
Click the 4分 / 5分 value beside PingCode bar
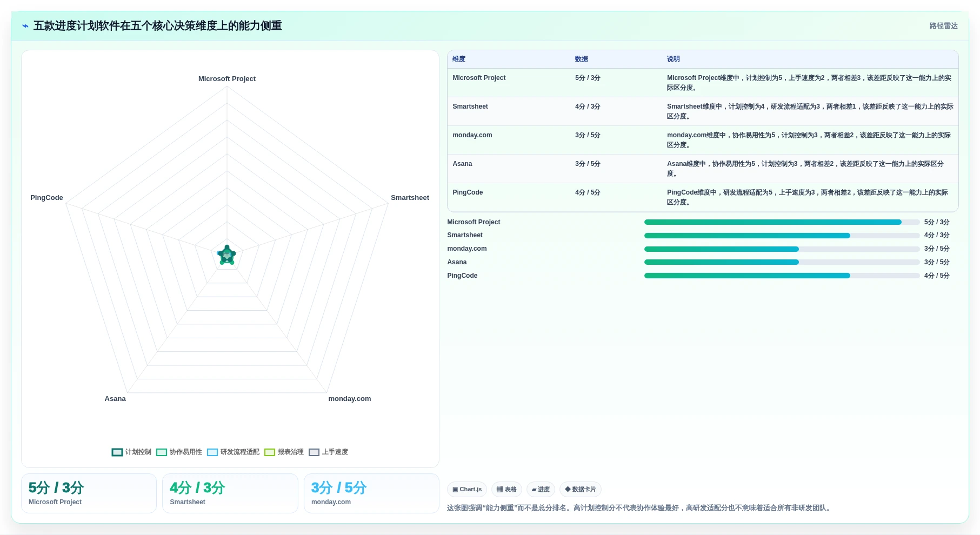937,276
